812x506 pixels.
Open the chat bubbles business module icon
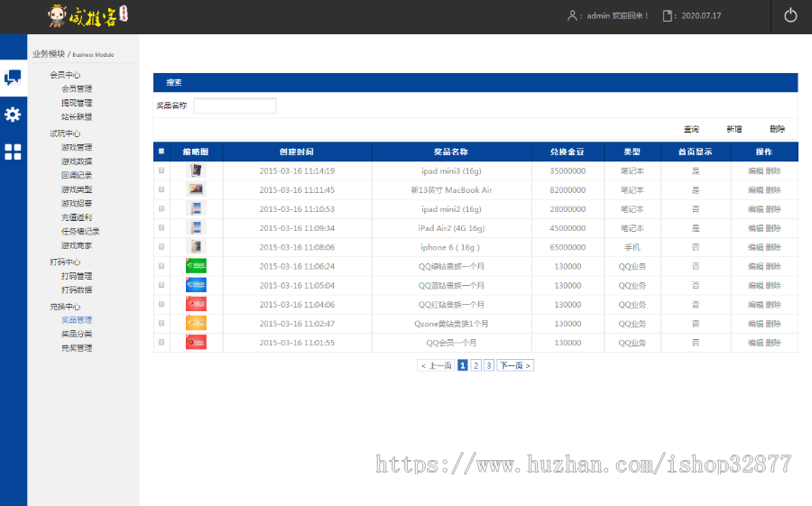tap(13, 78)
